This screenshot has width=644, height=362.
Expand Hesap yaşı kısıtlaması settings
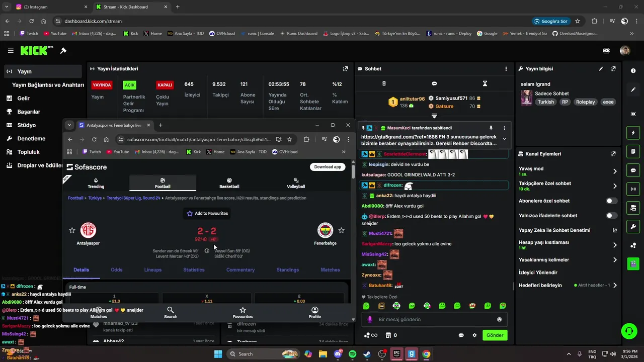[x=615, y=245]
